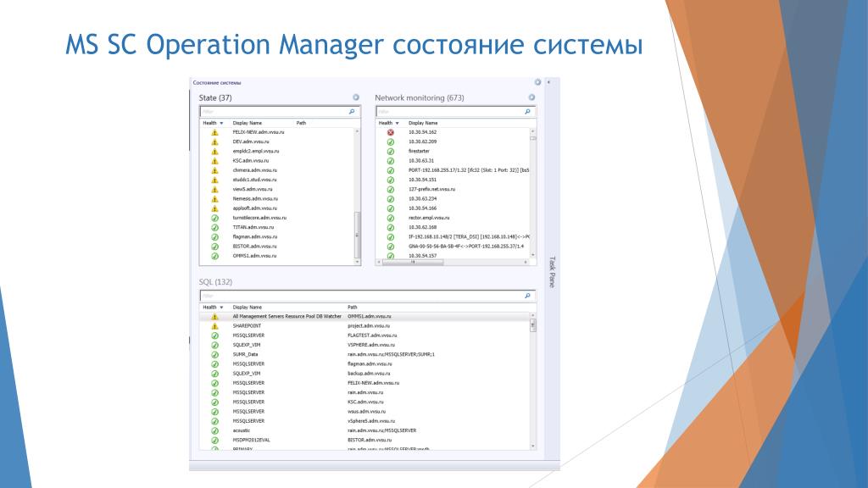Click Network monitoring scroll down arrow
Viewport: 868px width, 488px height.
533,255
